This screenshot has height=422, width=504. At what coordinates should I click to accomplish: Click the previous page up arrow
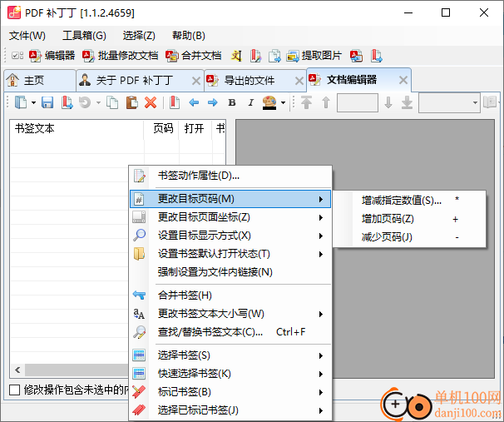(x=326, y=102)
